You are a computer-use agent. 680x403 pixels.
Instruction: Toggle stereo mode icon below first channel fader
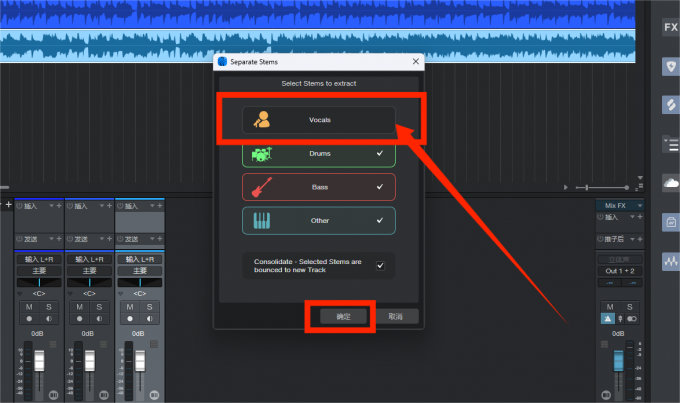pyautogui.click(x=53, y=395)
